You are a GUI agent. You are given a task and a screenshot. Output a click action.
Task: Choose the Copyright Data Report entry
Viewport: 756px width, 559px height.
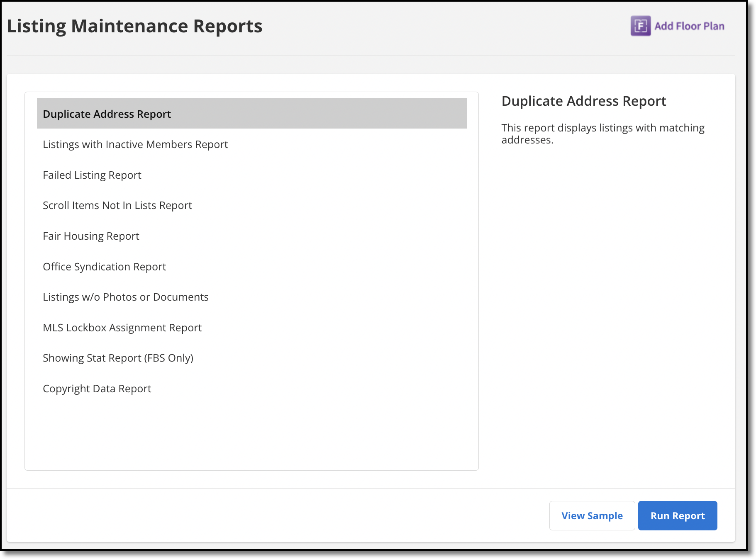click(x=251, y=389)
